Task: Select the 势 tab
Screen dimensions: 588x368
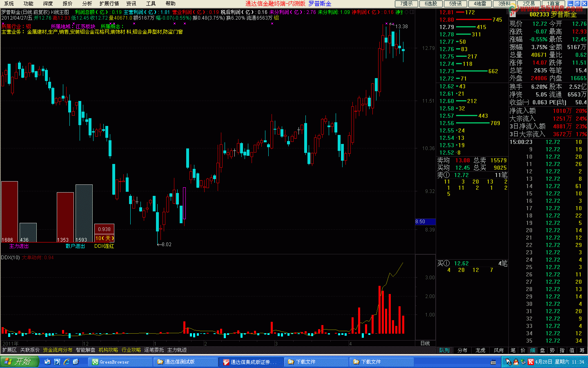Action: point(552,350)
